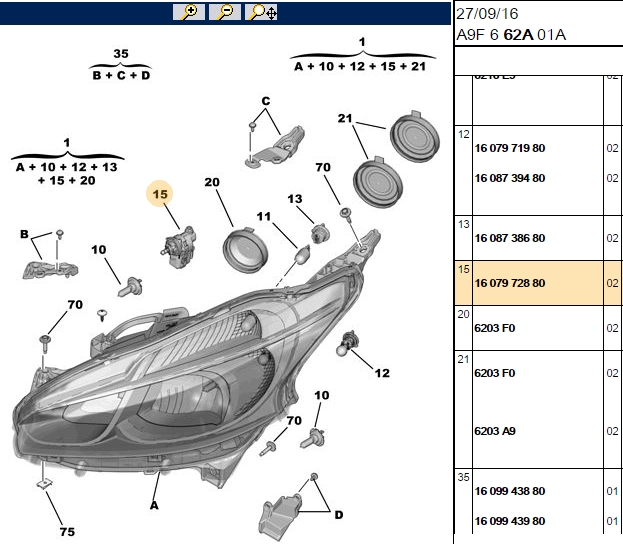The image size is (623, 544).
Task: Open part number 16 087 394 80
Action: coord(510,178)
